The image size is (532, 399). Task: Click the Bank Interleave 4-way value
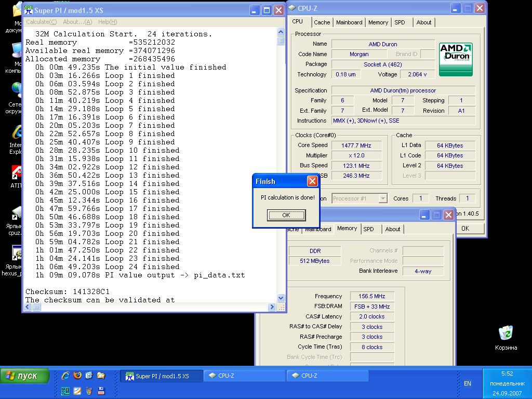tap(423, 271)
